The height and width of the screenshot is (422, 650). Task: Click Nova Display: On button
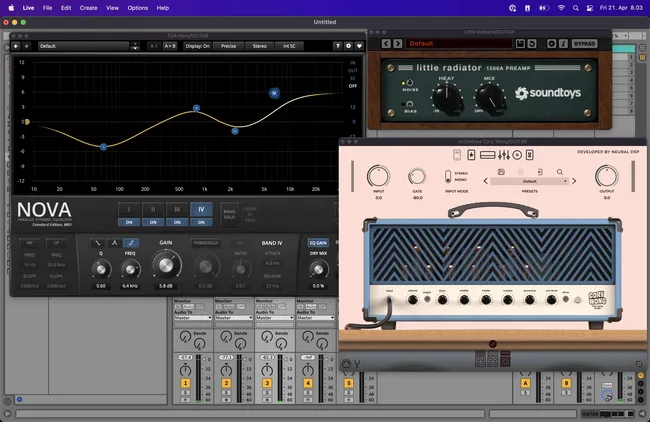pyautogui.click(x=197, y=46)
